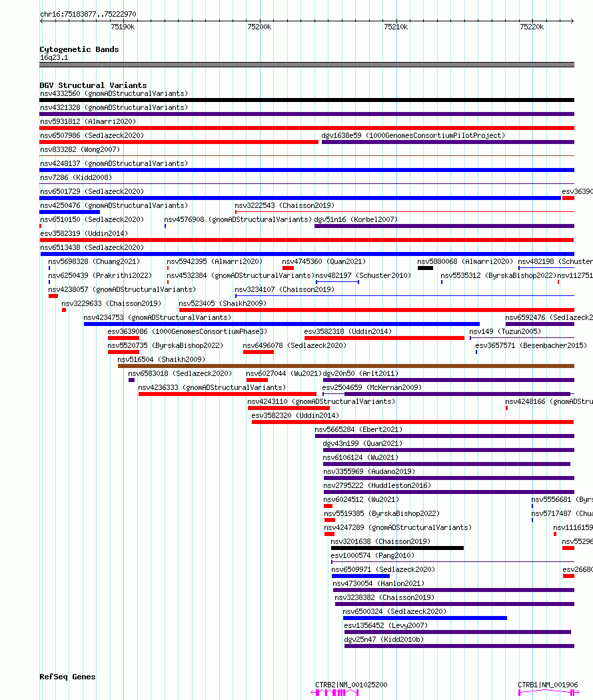593x700 pixels.
Task: Open nsv5535312 (ByrskaBishop2022) label
Action: (498, 276)
